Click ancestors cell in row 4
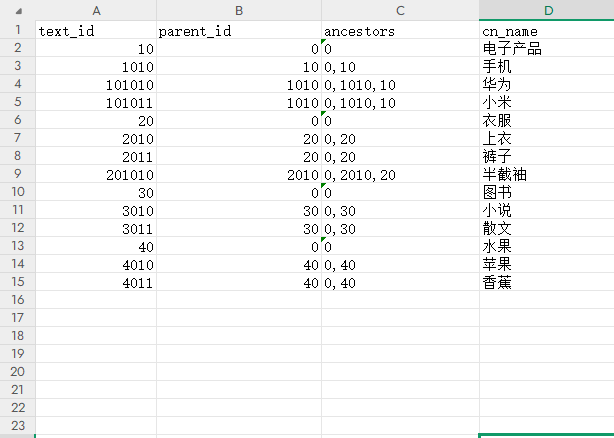614x438 pixels. [400, 84]
